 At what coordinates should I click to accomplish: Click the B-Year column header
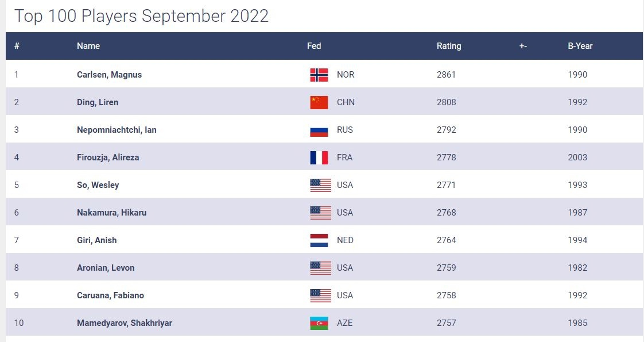(580, 46)
